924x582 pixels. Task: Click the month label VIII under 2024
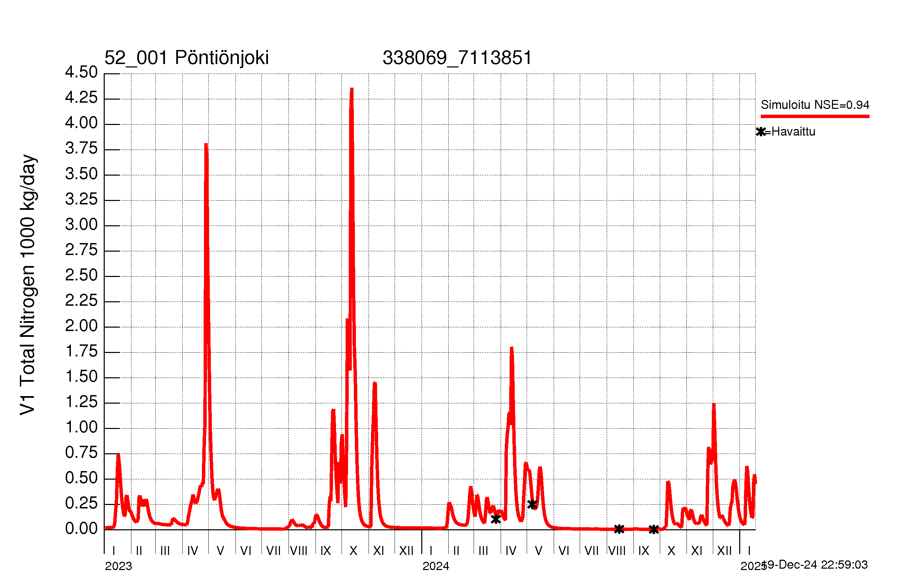(x=617, y=551)
